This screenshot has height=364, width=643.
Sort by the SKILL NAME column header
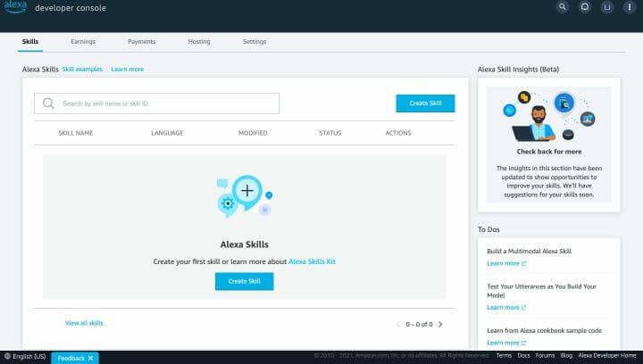[75, 133]
